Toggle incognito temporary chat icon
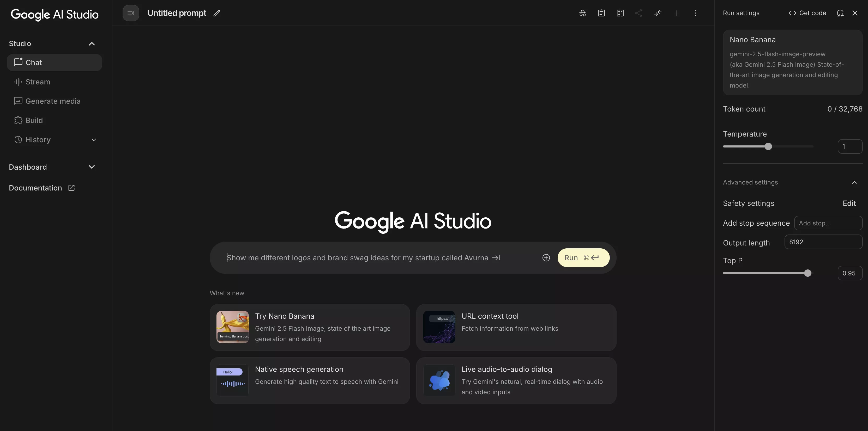 pyautogui.click(x=583, y=13)
